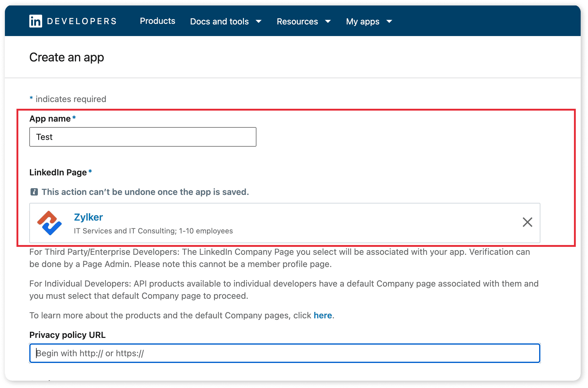Click the LinkedIn Page field label
The height and width of the screenshot is (388, 588).
[58, 172]
